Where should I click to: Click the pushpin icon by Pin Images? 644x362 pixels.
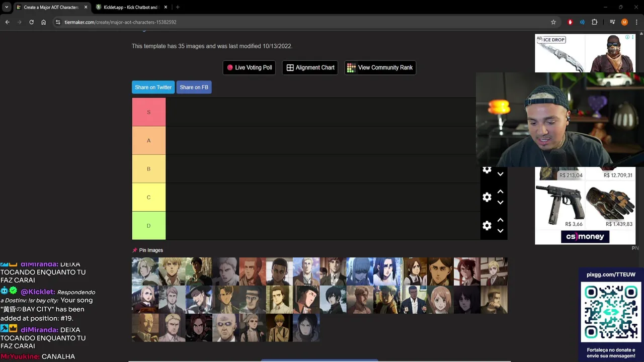click(x=134, y=250)
